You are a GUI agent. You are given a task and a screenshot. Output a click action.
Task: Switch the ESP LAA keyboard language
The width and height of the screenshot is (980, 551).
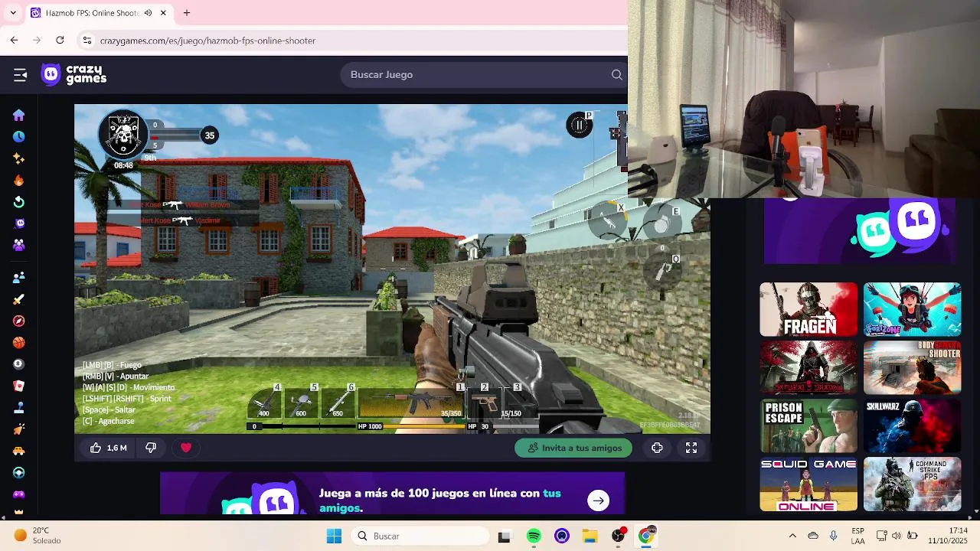[857, 536]
